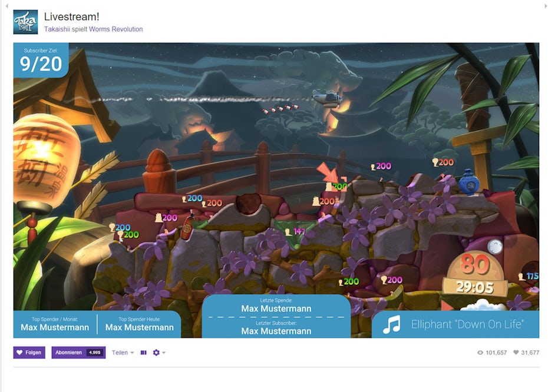The image size is (548, 392).
Task: Click the Subscriber Ziel label
Action: 41,50
